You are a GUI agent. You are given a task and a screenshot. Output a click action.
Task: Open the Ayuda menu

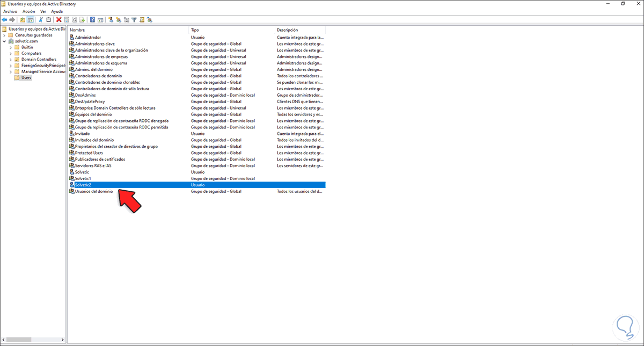(x=57, y=11)
